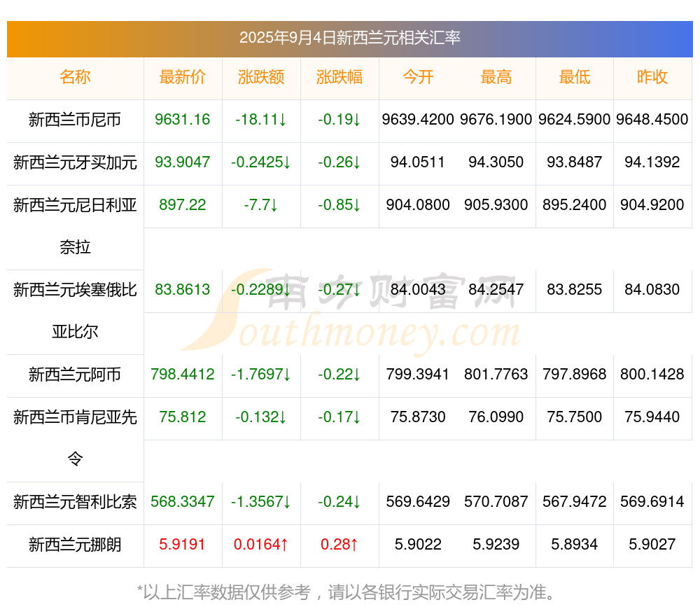
Task: Click the change percent -0.26↓
Action: tap(339, 162)
